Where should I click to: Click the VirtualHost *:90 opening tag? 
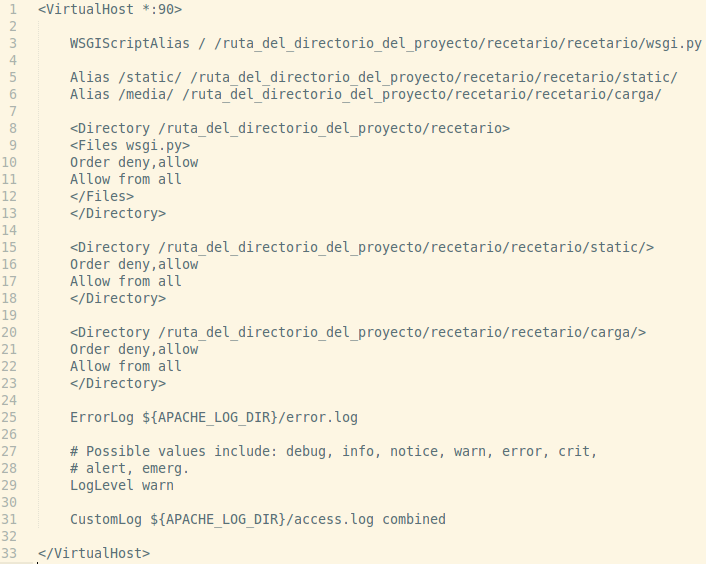110,9
